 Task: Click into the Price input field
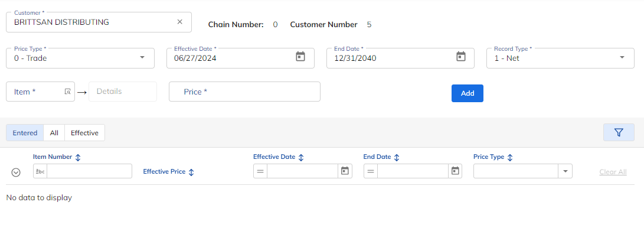click(x=244, y=92)
